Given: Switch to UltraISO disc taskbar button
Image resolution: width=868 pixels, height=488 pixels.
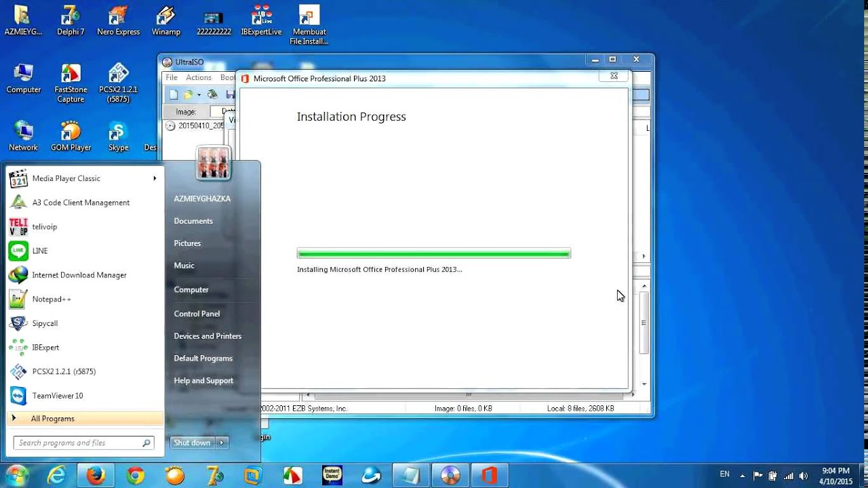Looking at the screenshot, I should point(450,476).
